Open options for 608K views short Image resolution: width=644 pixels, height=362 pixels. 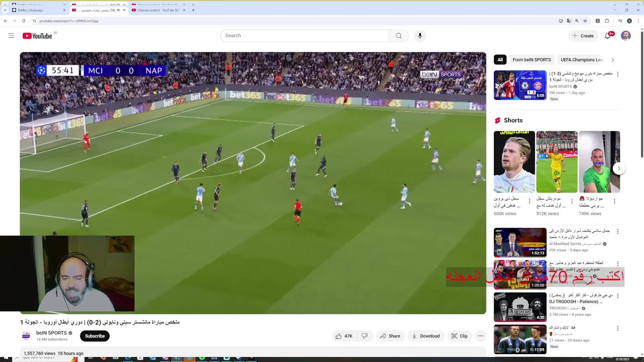click(x=529, y=201)
